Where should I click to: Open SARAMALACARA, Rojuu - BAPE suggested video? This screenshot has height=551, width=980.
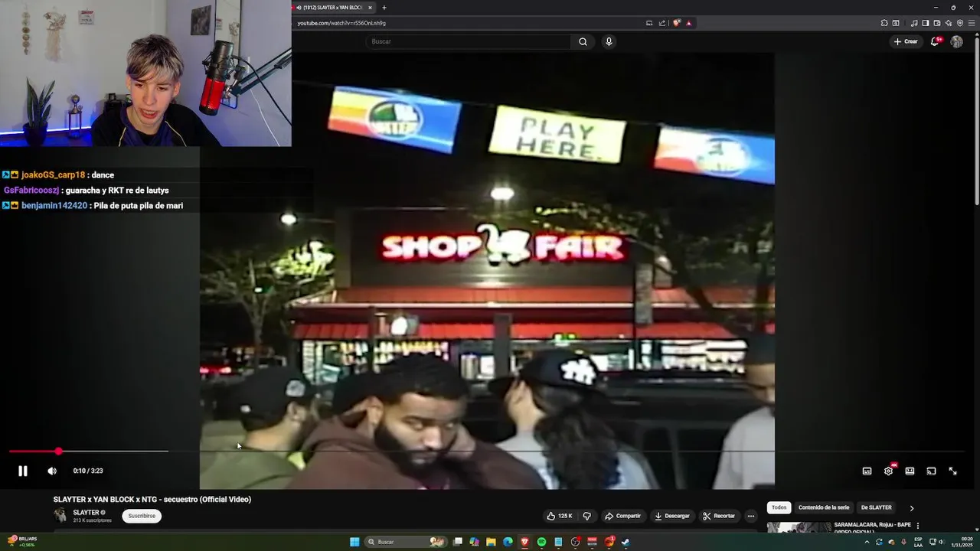click(x=873, y=526)
